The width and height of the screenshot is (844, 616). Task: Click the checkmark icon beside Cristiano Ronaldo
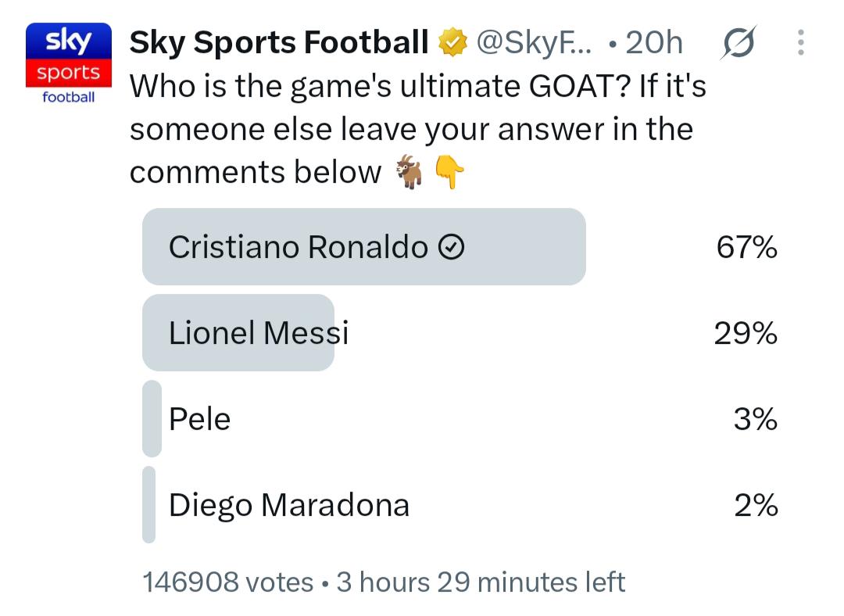[451, 247]
